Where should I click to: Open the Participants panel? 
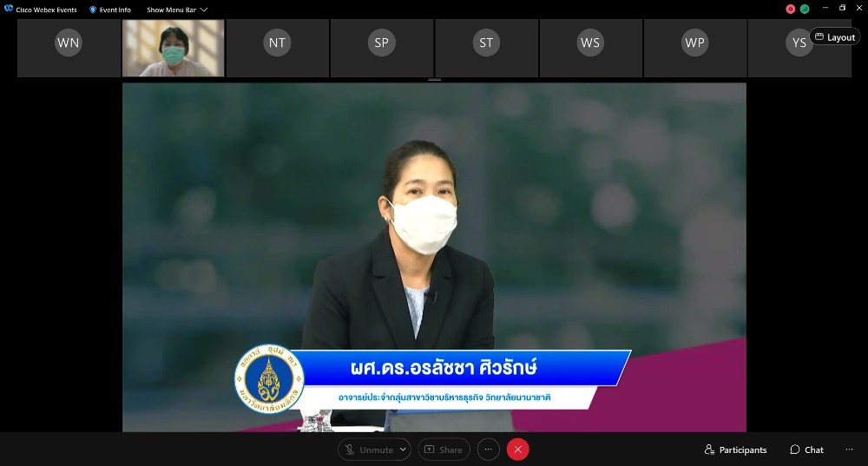pos(735,450)
